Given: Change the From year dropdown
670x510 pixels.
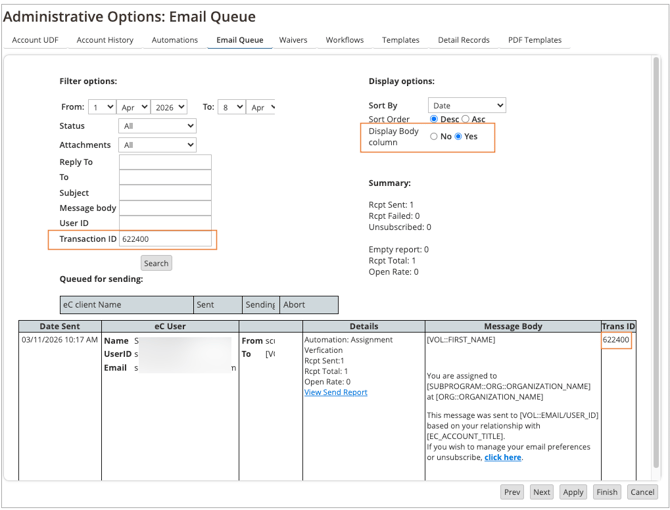Looking at the screenshot, I should point(169,107).
